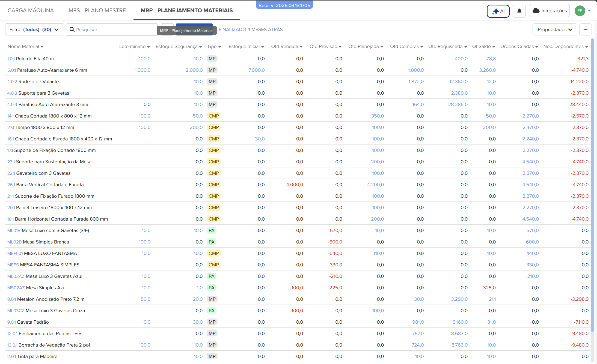The height and width of the screenshot is (364, 597).
Task: Open the Propriedades dropdown
Action: point(555,29)
